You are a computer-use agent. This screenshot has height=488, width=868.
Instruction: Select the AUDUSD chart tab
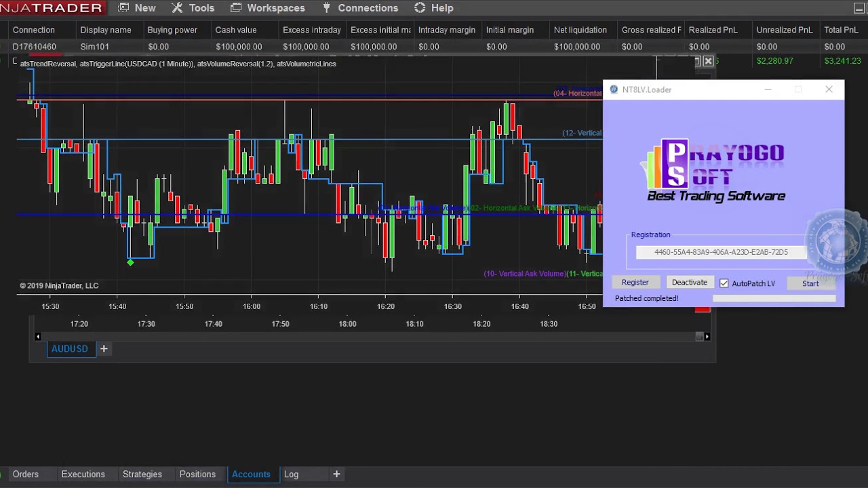70,348
